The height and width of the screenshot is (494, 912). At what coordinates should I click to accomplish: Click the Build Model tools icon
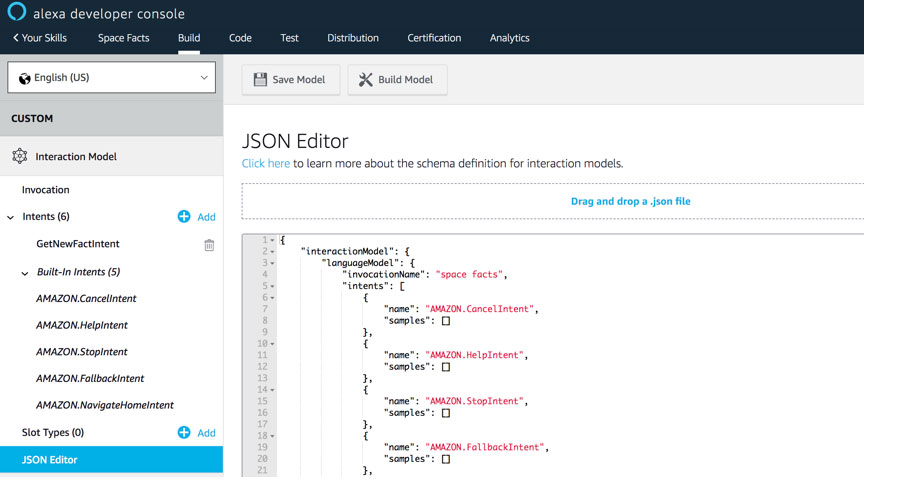pyautogui.click(x=365, y=80)
